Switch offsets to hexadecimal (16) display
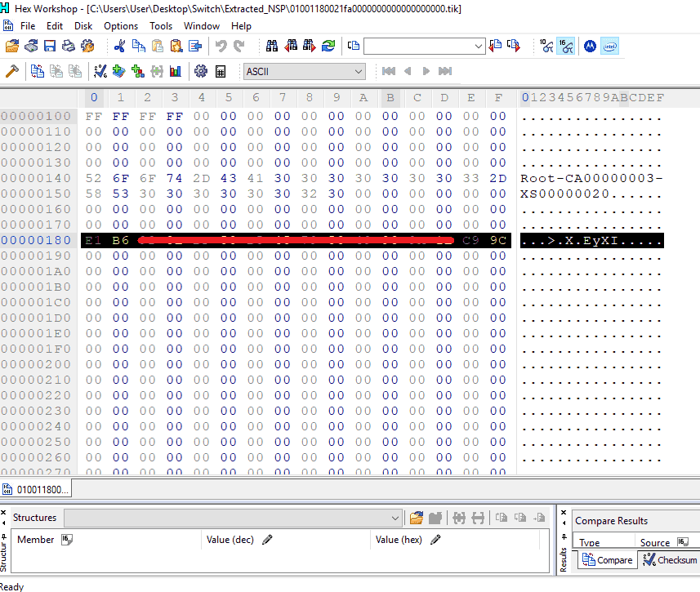Viewport: 700px width, 592px height. (x=566, y=46)
